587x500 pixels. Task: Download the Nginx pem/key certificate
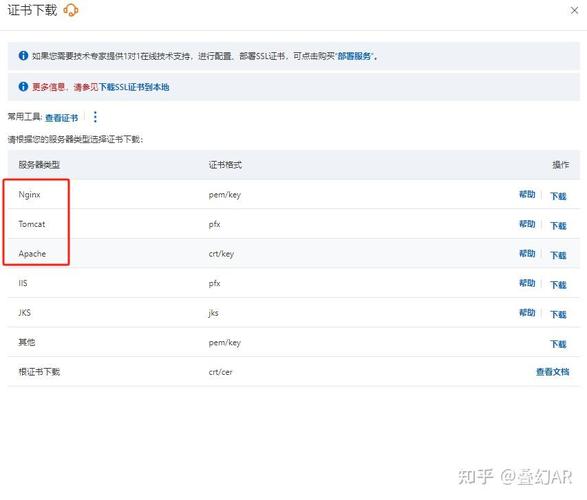tap(558, 196)
